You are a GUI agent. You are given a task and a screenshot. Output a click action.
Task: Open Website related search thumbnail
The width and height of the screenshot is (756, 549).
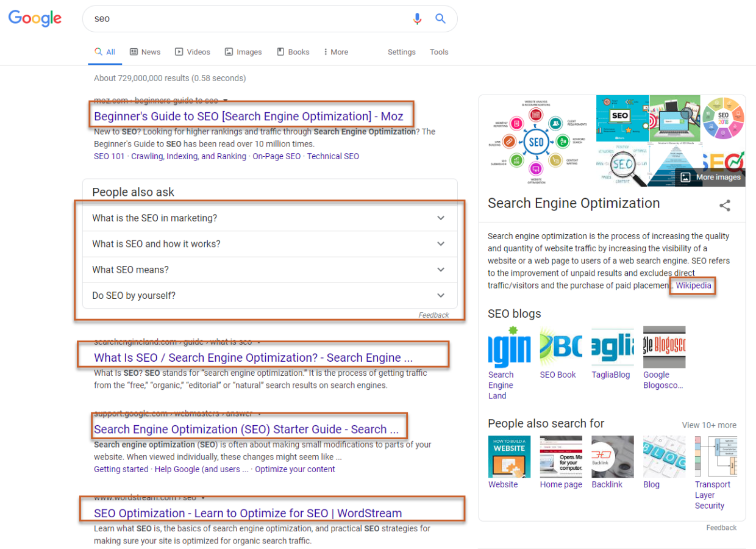tap(510, 457)
